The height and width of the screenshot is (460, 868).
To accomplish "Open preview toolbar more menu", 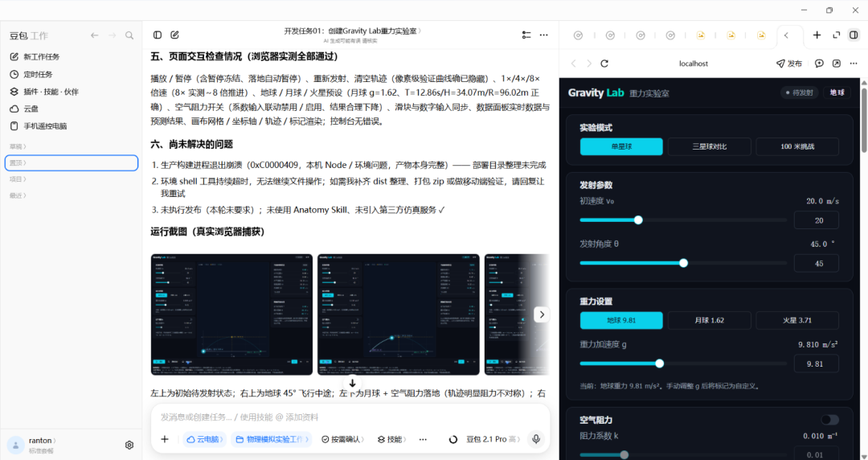I will pyautogui.click(x=854, y=64).
